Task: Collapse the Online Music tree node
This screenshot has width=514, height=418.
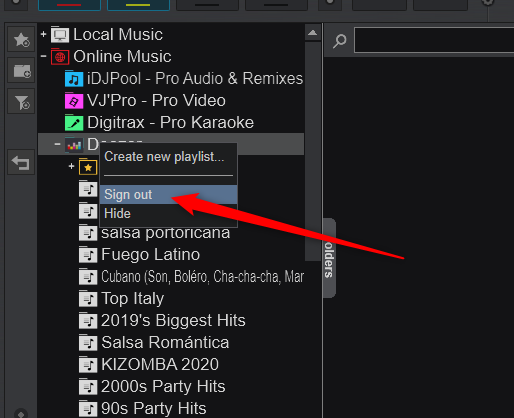Action: (x=43, y=56)
